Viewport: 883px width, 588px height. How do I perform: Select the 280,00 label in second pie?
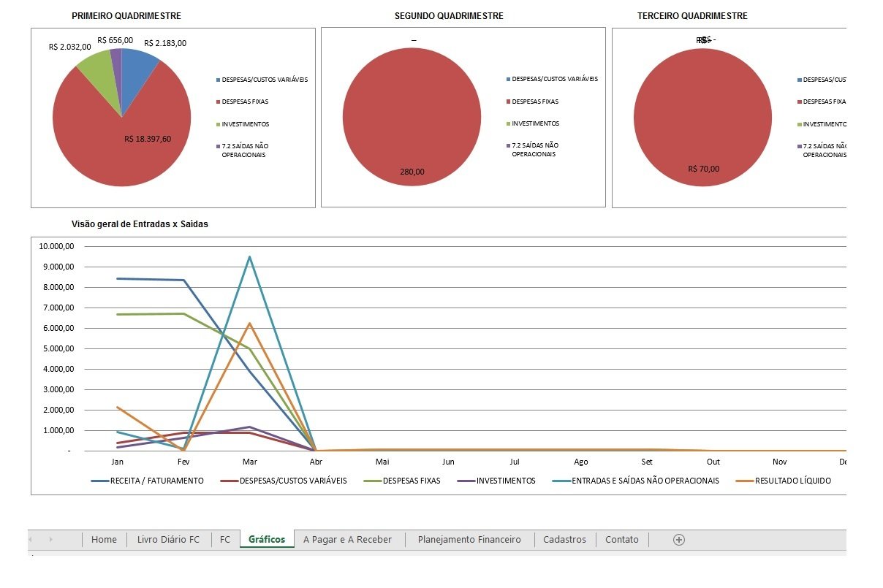[x=412, y=172]
